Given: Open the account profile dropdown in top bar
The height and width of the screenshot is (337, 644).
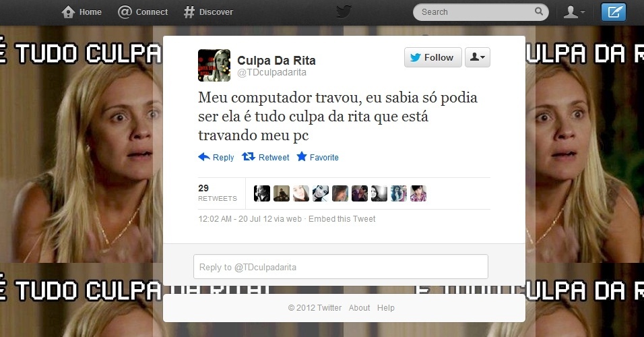Looking at the screenshot, I should (x=574, y=12).
